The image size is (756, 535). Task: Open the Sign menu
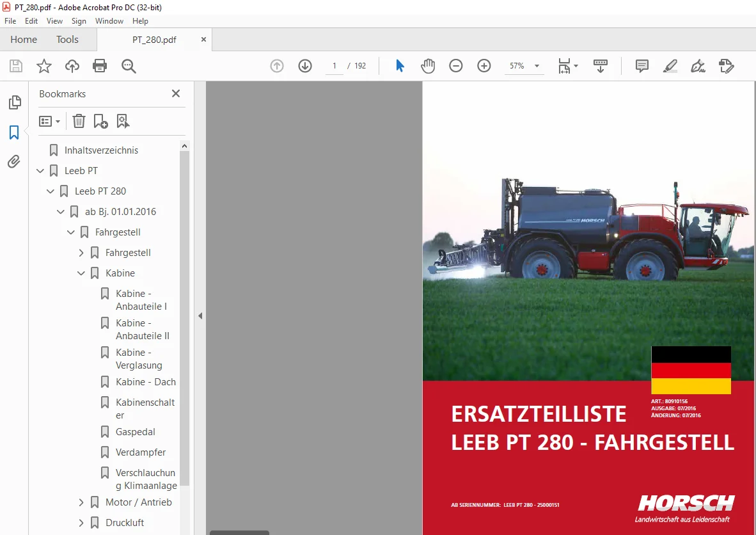pos(79,21)
